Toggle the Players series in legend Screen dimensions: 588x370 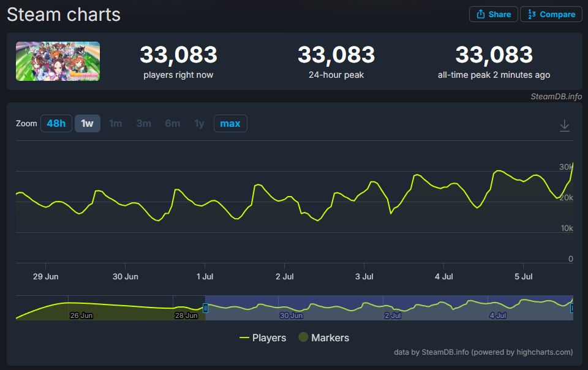[263, 338]
